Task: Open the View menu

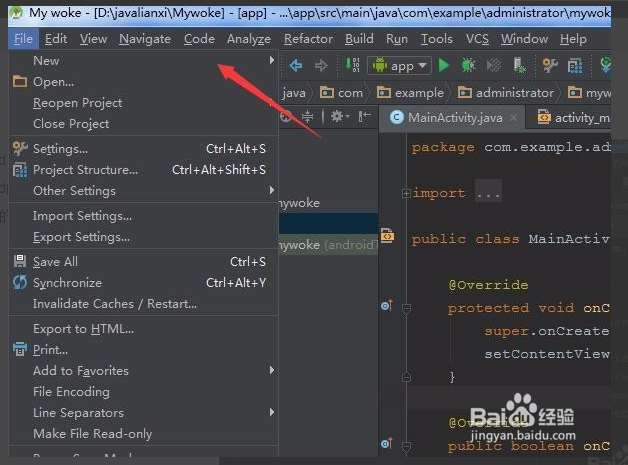Action: click(93, 39)
